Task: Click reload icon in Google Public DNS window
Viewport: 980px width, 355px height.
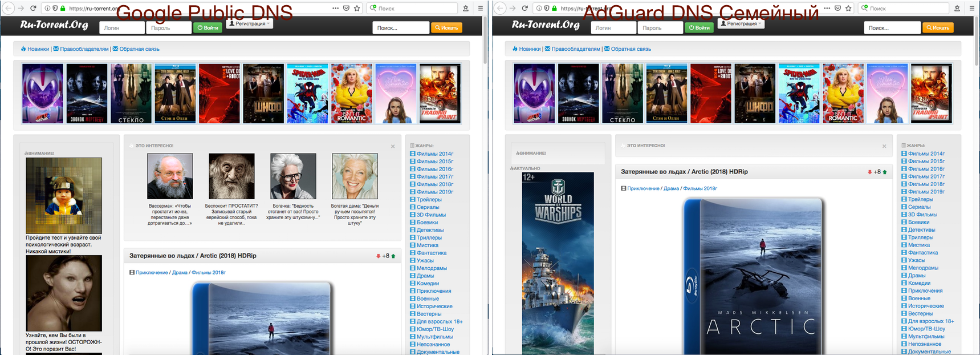Action: 33,9
